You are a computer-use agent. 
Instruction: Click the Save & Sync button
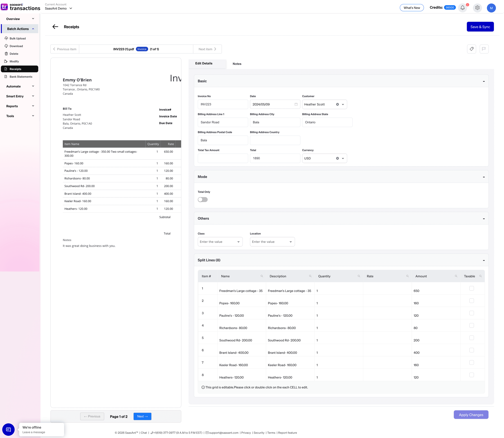(x=480, y=27)
